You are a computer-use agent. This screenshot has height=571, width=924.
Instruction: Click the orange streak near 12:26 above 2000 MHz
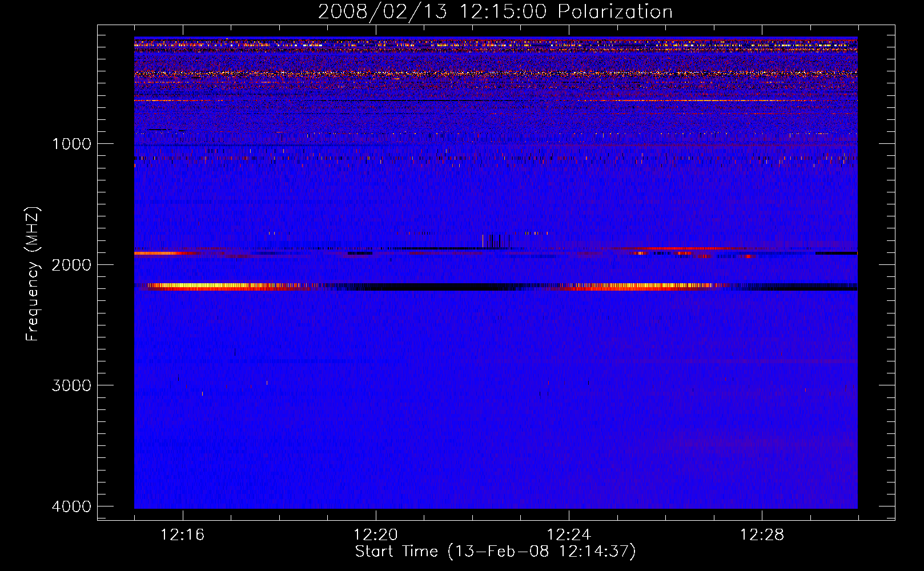(685, 249)
